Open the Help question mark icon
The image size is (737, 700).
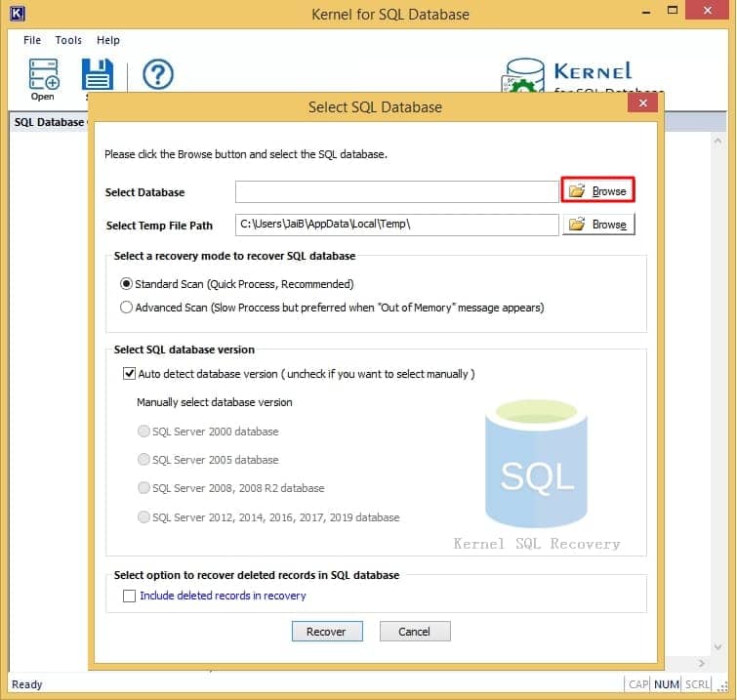158,74
